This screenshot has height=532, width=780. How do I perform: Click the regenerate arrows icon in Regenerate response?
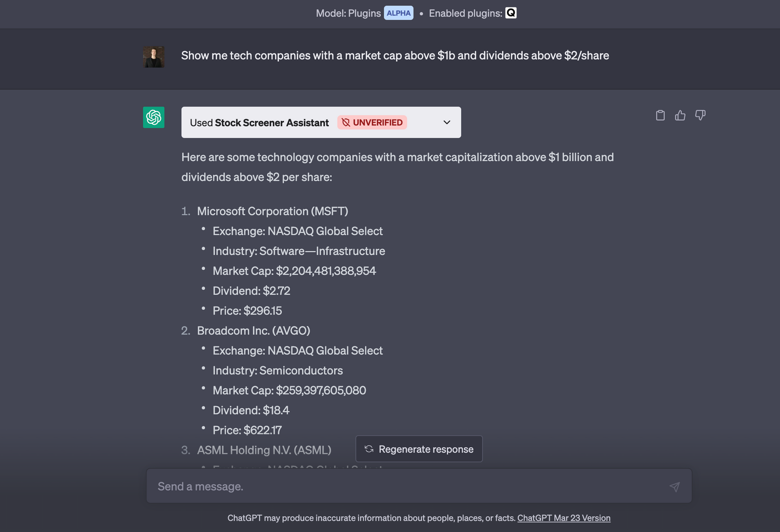(369, 449)
